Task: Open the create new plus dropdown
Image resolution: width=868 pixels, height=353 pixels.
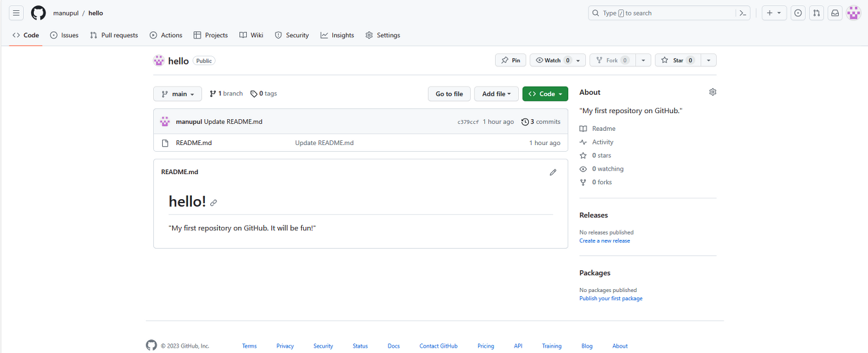Action: (774, 13)
